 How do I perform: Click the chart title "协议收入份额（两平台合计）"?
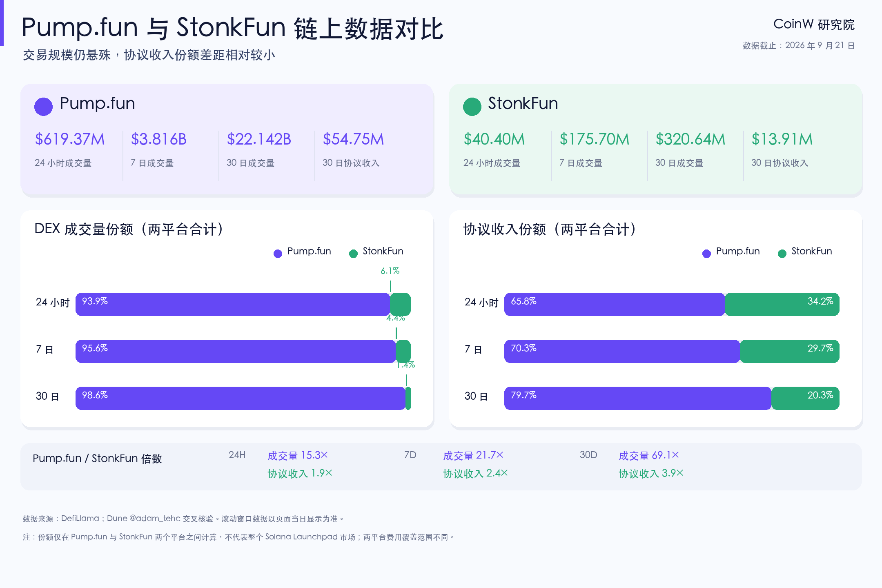pyautogui.click(x=550, y=229)
